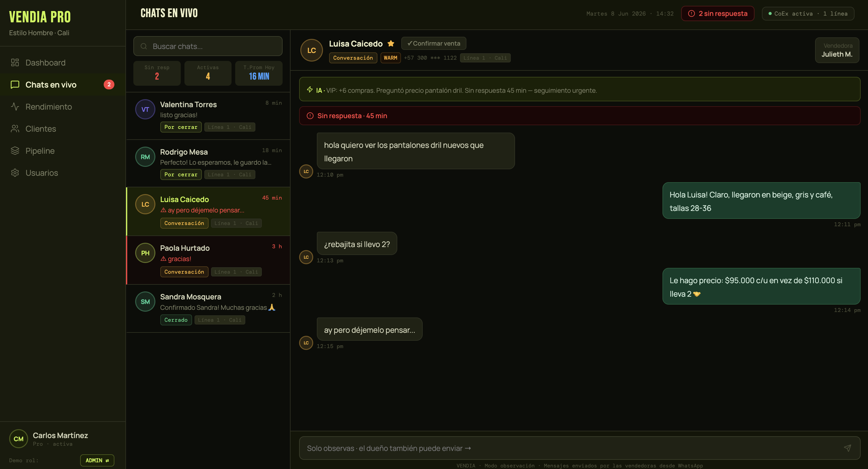Click the large LC avatar in chat header
868x469 pixels.
[311, 50]
